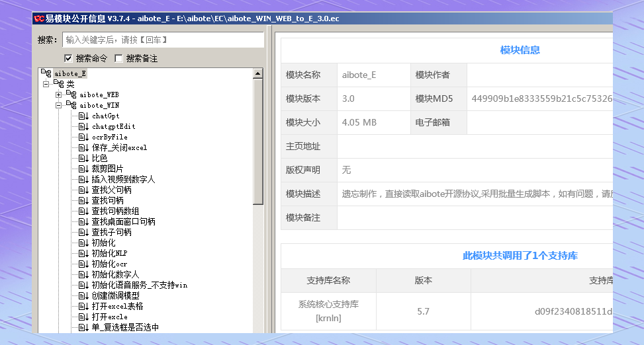Viewport: 644px width, 345px height.
Task: Click the 类 class folder icon
Action: pos(59,84)
